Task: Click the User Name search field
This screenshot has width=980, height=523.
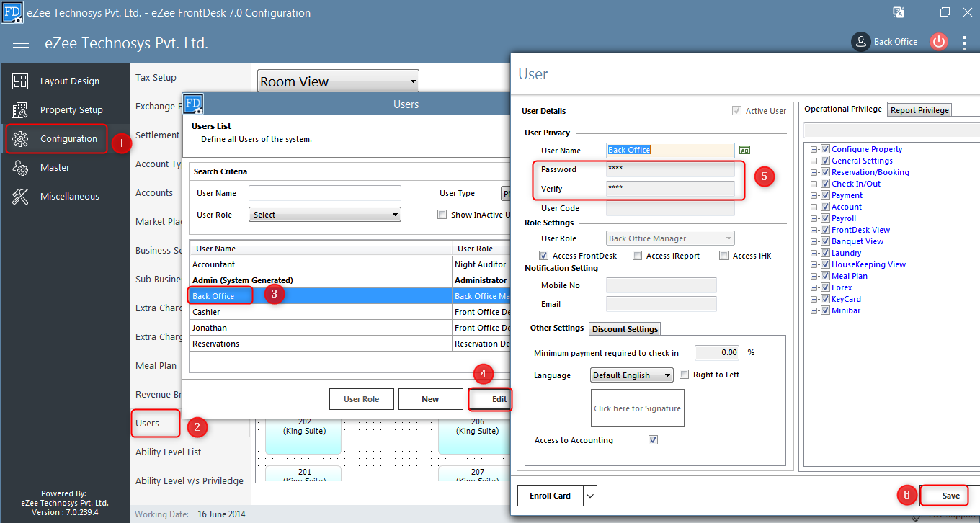Action: 325,193
